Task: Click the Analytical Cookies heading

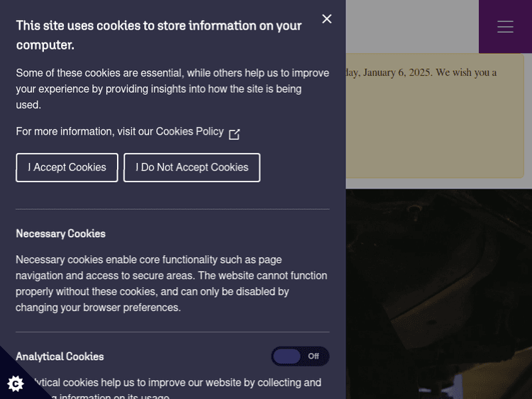Action: [x=60, y=356]
